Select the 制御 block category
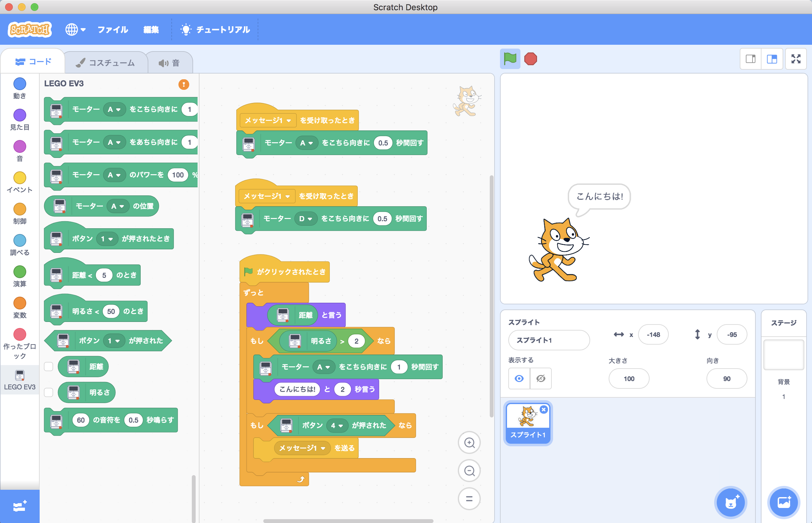 pos(20,214)
